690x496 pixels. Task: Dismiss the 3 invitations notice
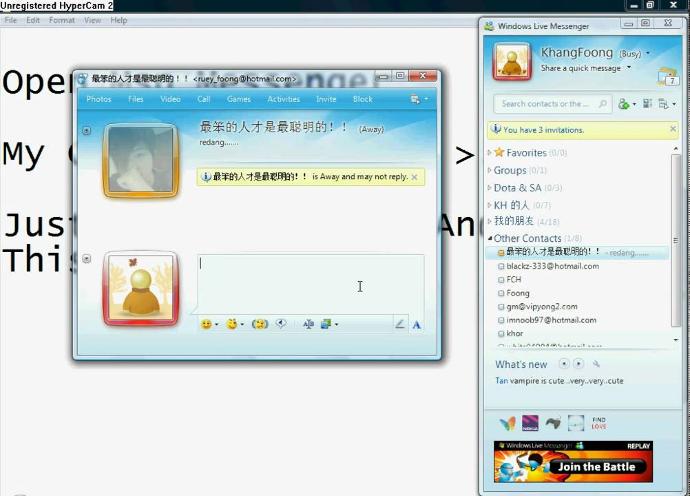673,129
